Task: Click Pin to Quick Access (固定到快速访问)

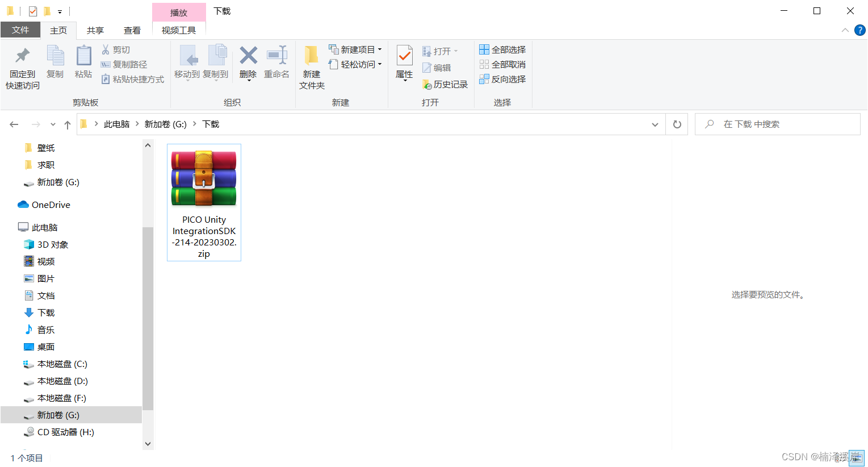Action: [x=23, y=68]
